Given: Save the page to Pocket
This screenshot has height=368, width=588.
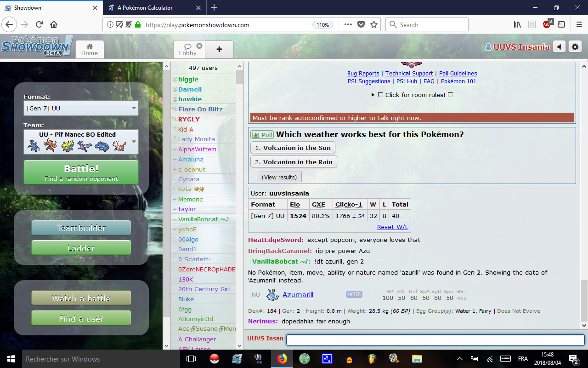Looking at the screenshot, I should pyautogui.click(x=361, y=25).
